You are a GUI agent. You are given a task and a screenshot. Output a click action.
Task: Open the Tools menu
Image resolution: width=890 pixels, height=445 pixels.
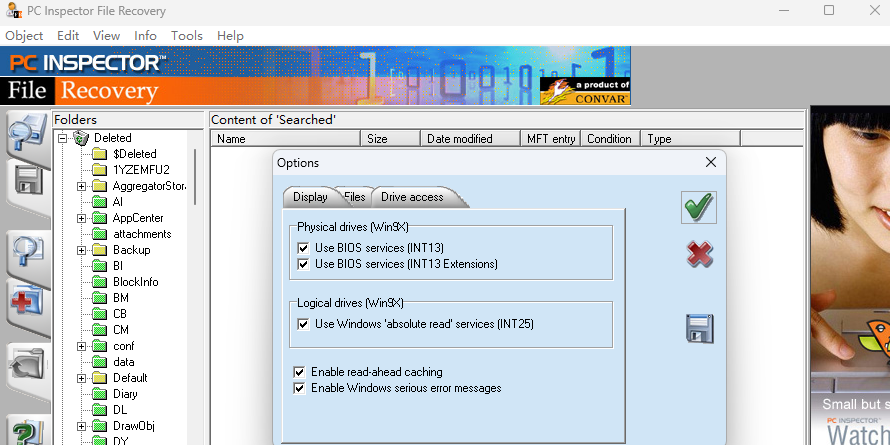pyautogui.click(x=187, y=36)
